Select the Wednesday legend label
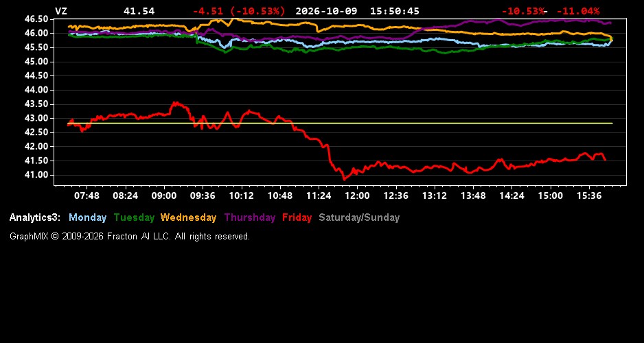 pos(189,218)
